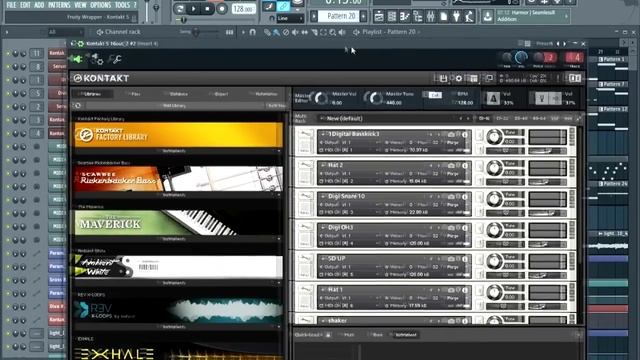Viewport: 640px width, 360px height.
Task: Toggle the playlist magnet snap icon
Action: [253, 32]
